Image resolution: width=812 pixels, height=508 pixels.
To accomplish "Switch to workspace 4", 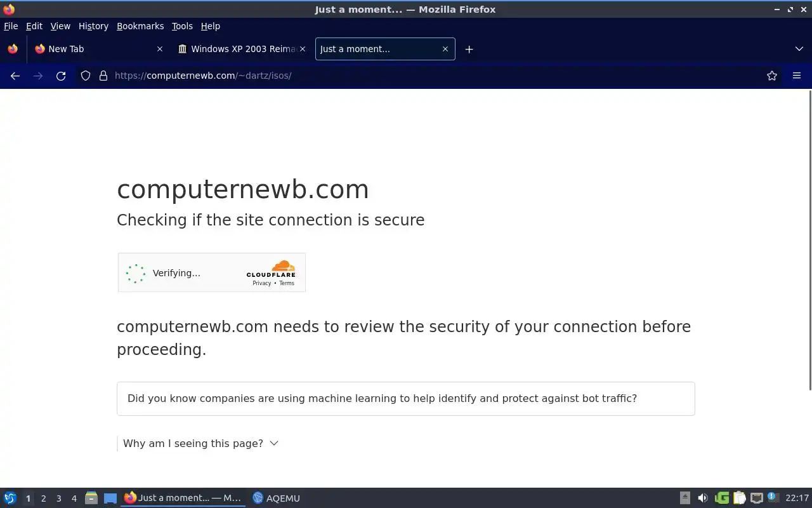I will point(74,498).
